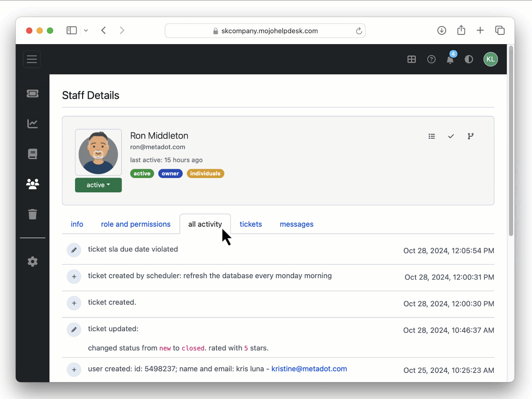Open the tickets section in the sidebar

pos(33,94)
